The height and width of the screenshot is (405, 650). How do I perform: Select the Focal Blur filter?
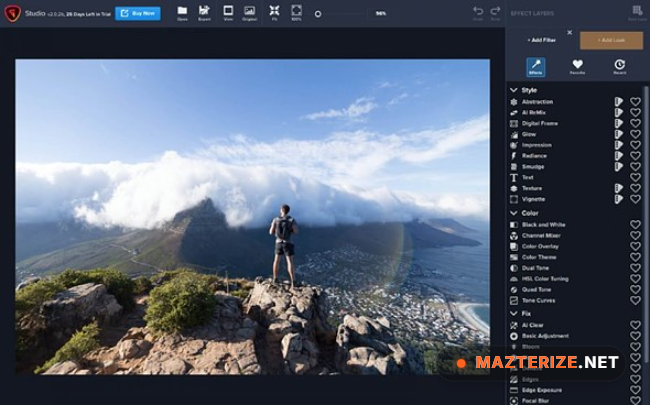click(535, 400)
